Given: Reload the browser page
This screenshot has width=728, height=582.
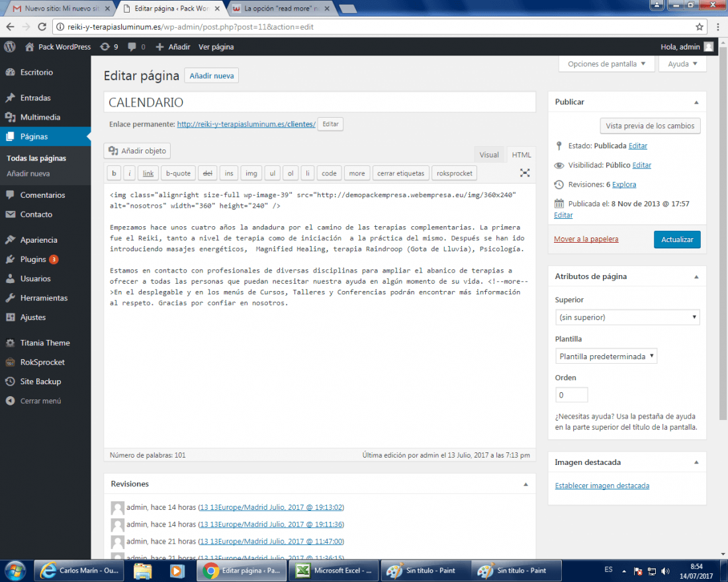Looking at the screenshot, I should (x=42, y=27).
